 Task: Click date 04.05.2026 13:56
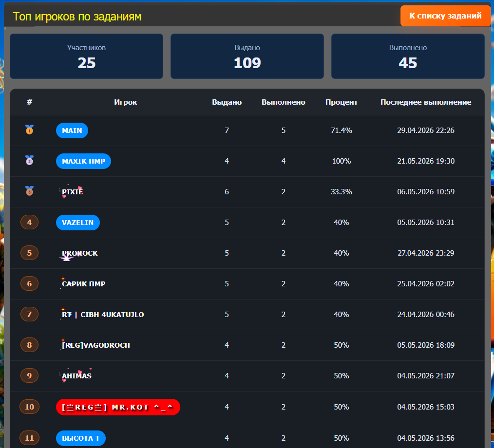click(426, 438)
